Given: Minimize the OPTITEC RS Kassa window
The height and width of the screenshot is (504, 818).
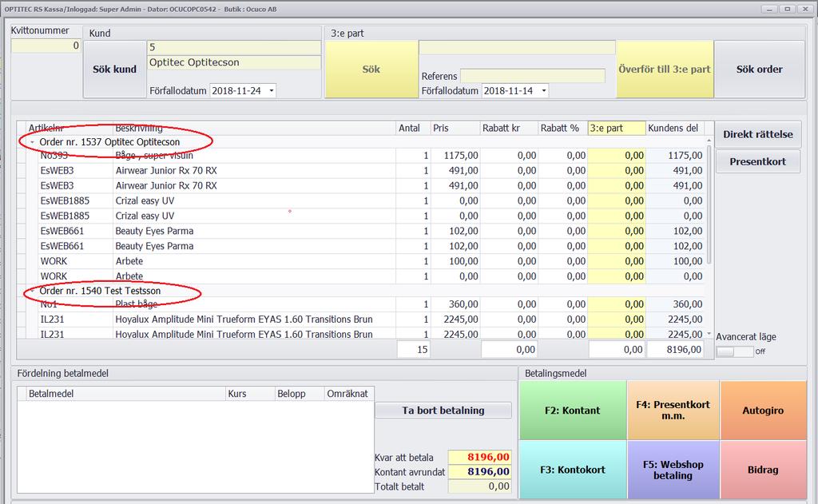Looking at the screenshot, I should click(x=769, y=9).
